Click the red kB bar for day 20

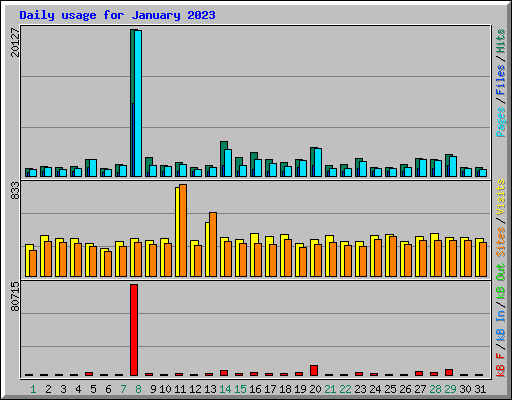314,371
